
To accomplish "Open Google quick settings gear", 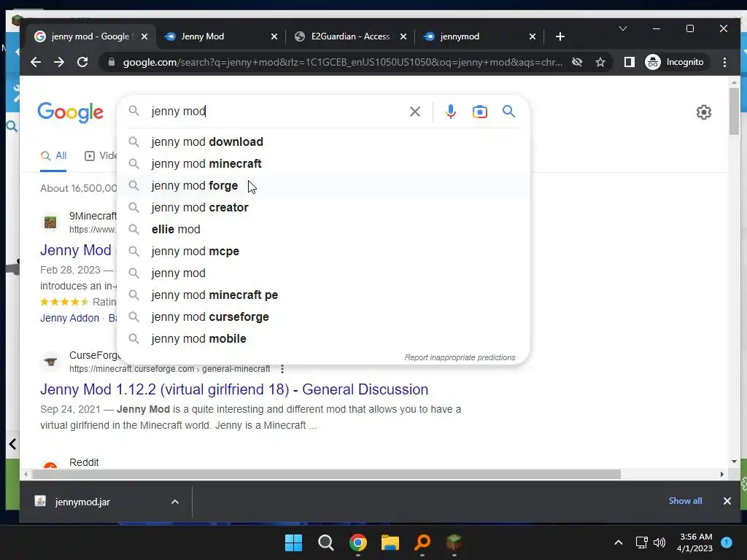I will (x=704, y=112).
